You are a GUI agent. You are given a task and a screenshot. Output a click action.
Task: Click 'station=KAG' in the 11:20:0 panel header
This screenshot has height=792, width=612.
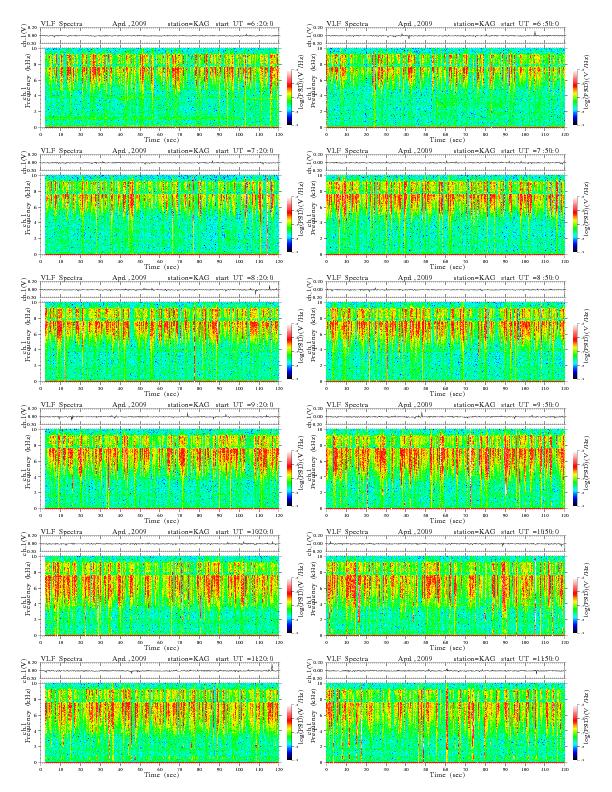(x=188, y=659)
